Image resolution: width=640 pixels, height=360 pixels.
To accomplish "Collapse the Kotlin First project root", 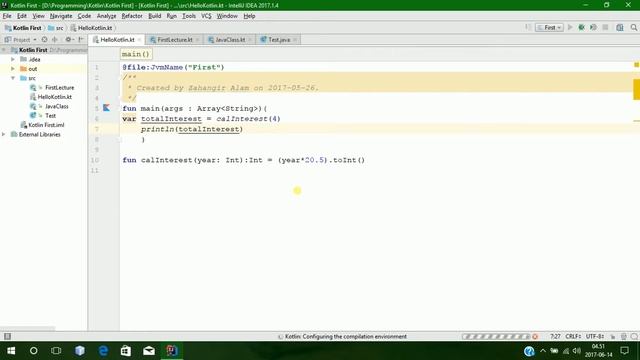I will [4, 50].
